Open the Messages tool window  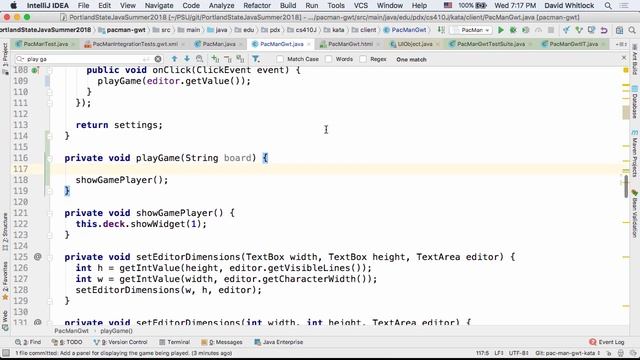click(222, 342)
